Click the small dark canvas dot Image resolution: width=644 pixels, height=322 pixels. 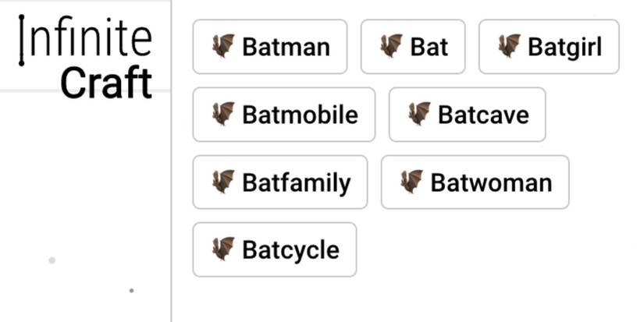[x=131, y=291]
